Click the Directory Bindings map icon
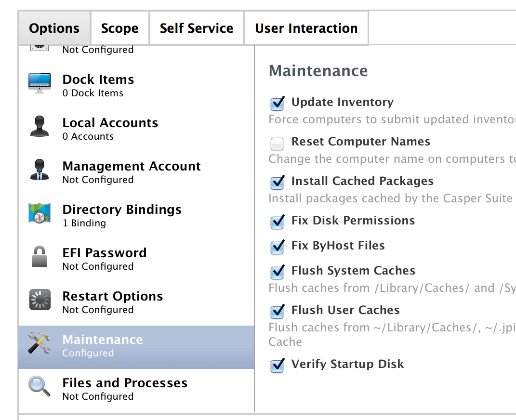516x420 pixels. click(x=40, y=213)
